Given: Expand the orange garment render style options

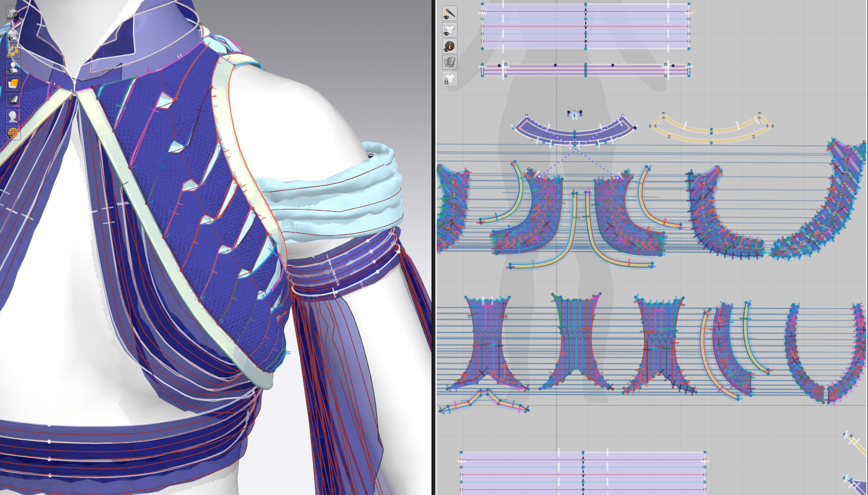Looking at the screenshot, I should tap(12, 84).
